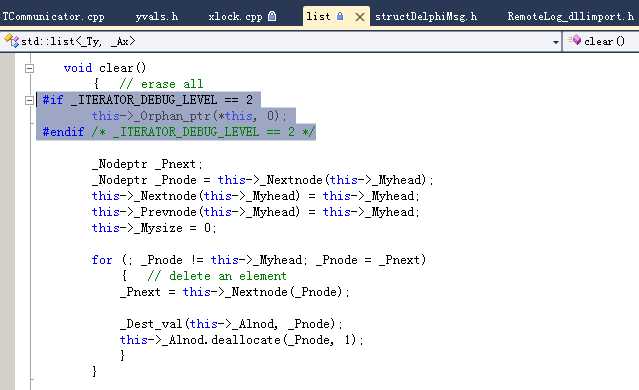Click the for keyword of the loop

point(101,260)
